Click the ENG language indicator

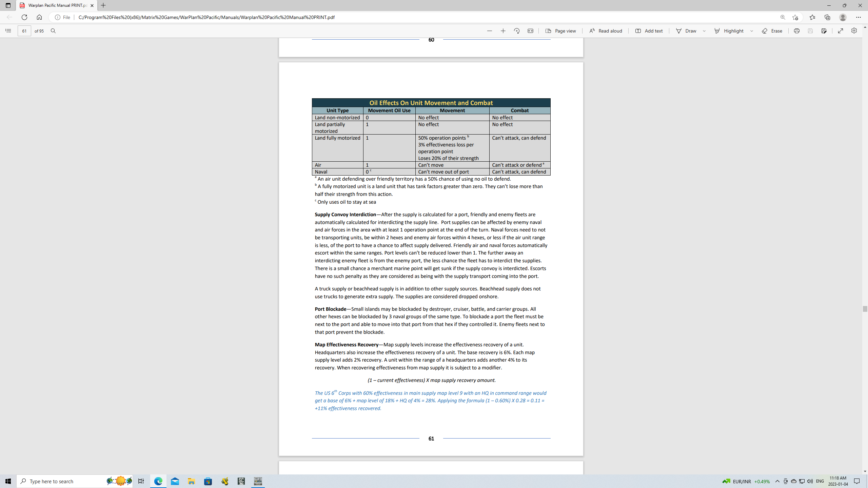click(x=820, y=481)
